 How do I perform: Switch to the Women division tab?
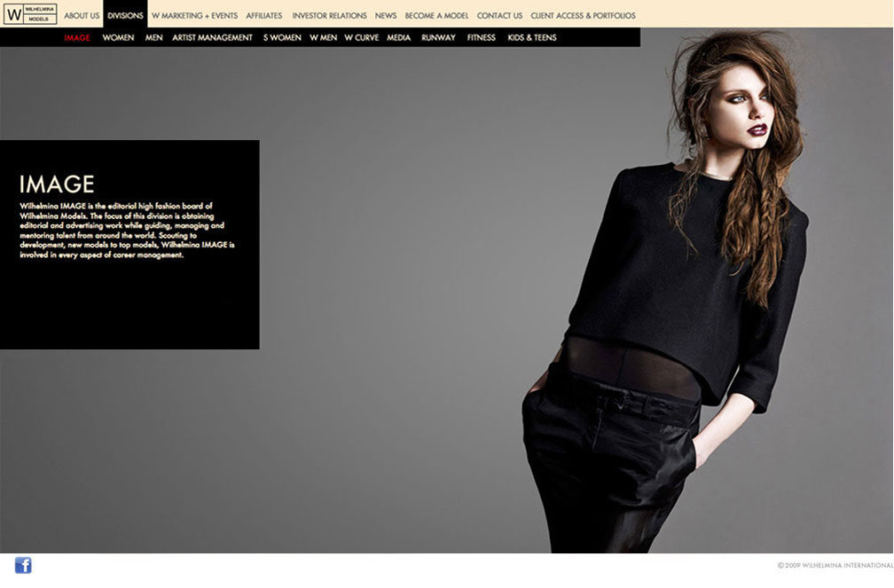coord(118,37)
